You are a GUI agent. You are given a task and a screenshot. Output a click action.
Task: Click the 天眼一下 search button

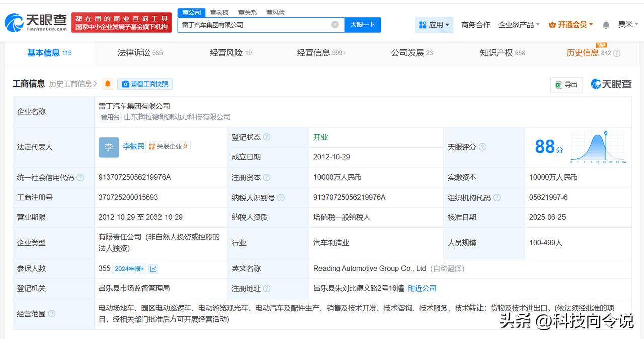click(x=363, y=25)
